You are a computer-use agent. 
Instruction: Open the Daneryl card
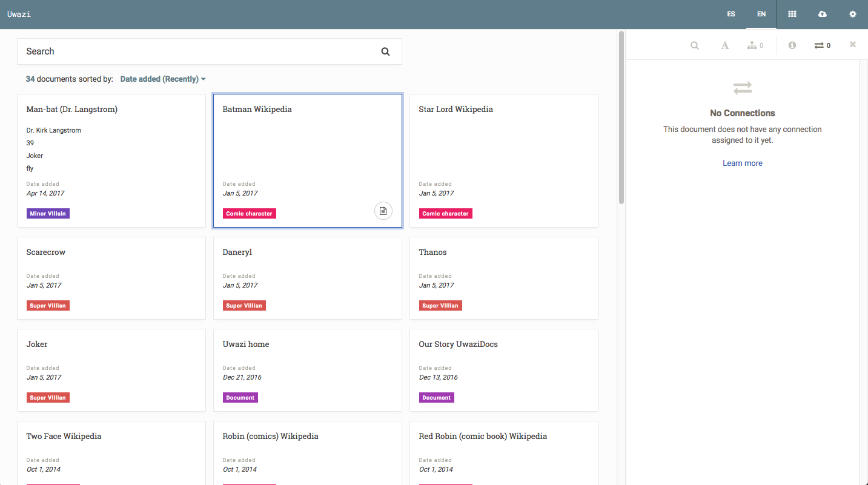[308, 278]
